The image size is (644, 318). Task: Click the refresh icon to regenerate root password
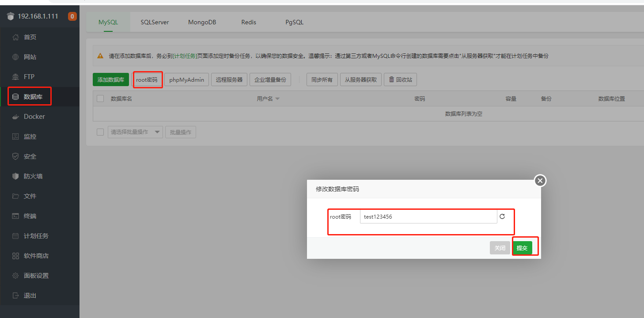pyautogui.click(x=502, y=216)
